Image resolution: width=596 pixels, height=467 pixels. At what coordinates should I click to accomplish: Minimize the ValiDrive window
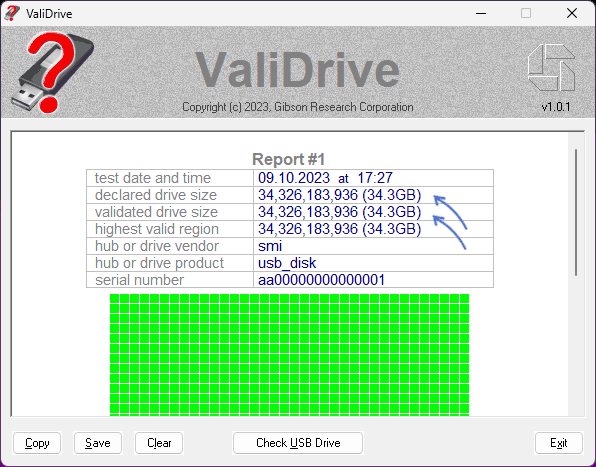click(481, 13)
